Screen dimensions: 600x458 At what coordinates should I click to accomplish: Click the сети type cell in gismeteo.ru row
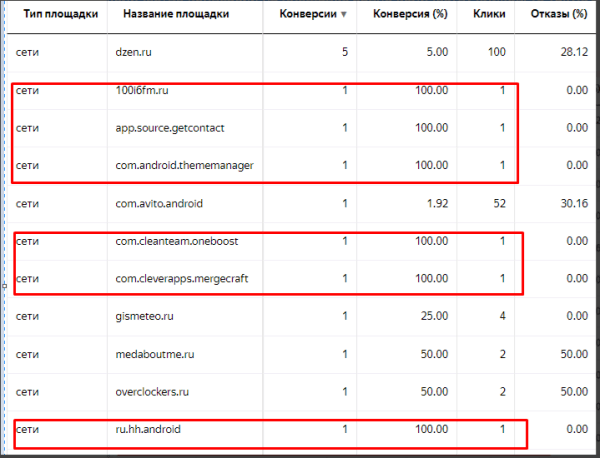click(x=27, y=316)
